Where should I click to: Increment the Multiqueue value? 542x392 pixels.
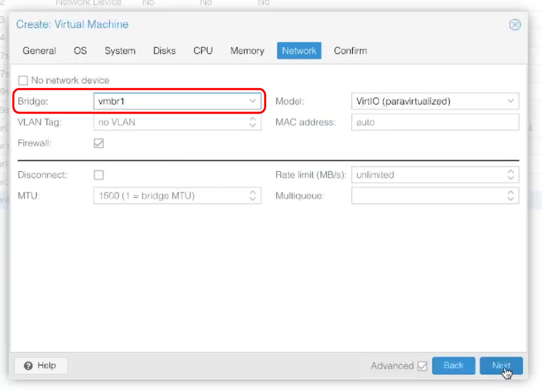(510, 193)
